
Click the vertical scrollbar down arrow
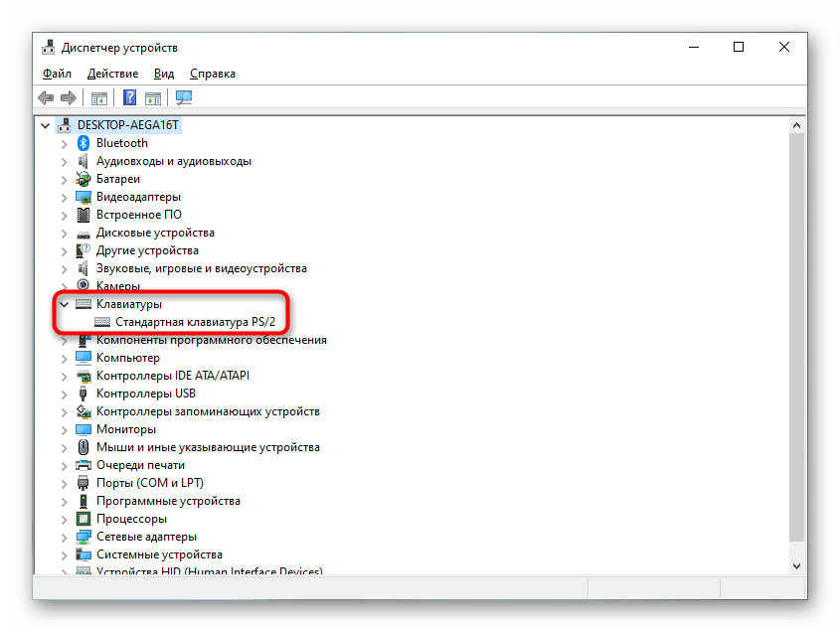tap(797, 564)
